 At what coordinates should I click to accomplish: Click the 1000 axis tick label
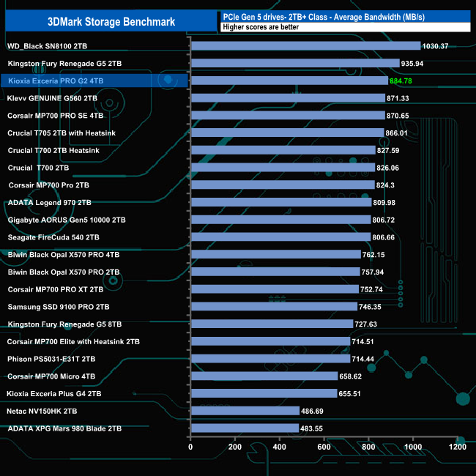point(413,447)
